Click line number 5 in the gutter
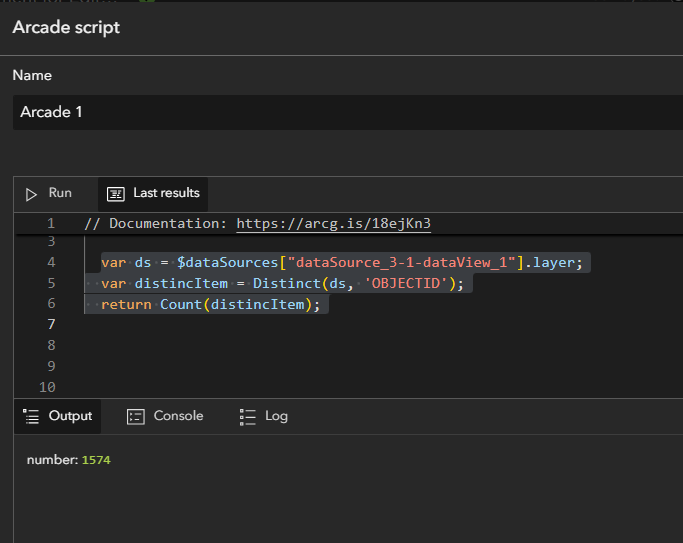Screen dimensions: 683x543 50,283
